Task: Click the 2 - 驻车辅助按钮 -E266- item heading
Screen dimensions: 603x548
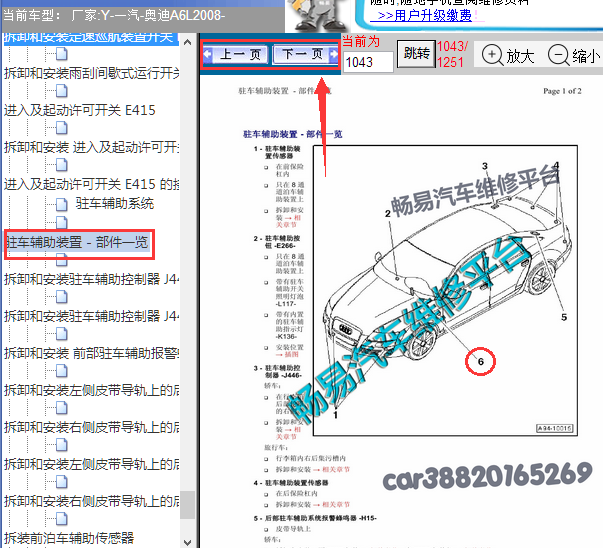Action: (277, 242)
